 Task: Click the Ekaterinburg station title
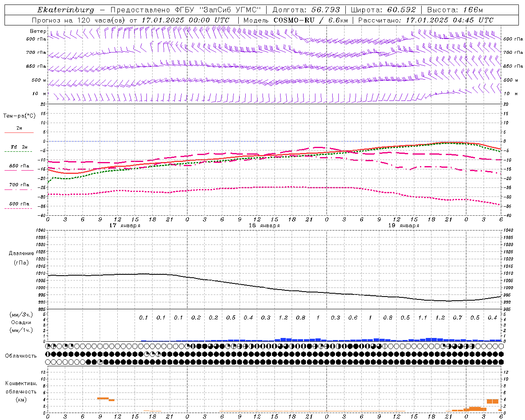66,10
